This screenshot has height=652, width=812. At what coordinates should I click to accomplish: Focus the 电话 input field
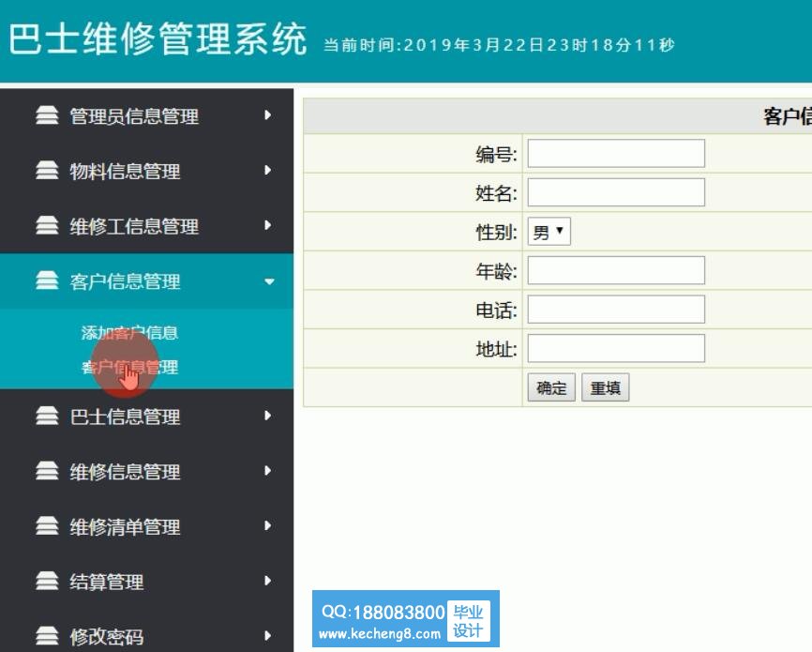616,309
